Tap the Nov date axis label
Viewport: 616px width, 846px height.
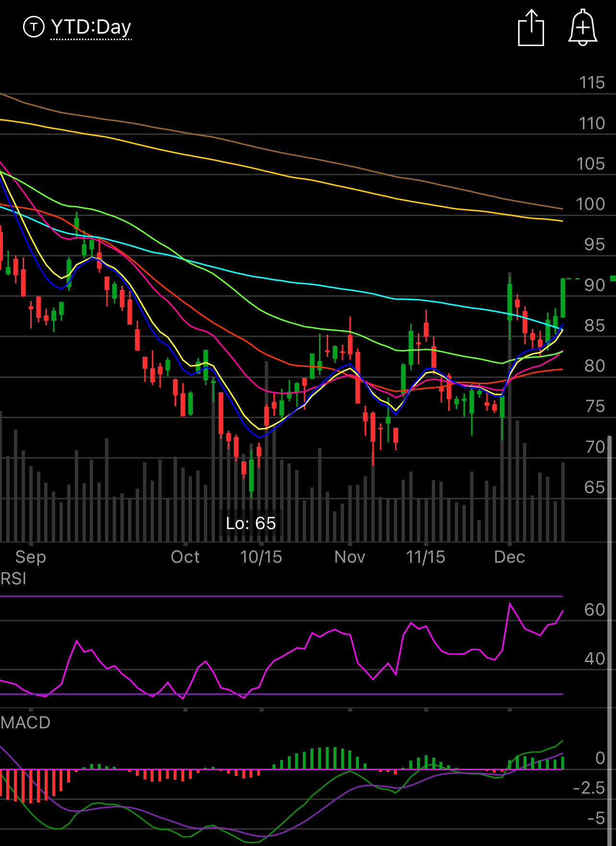[350, 557]
